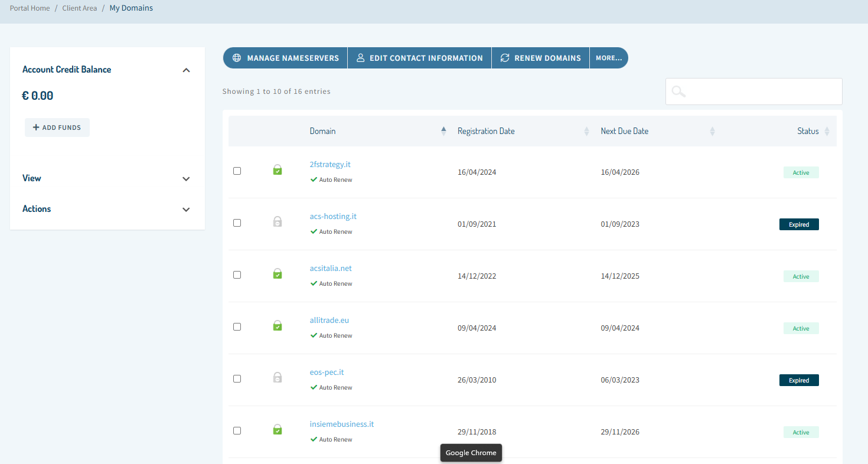
Task: Click the grey lock icon for acs-hosting.it
Action: pyautogui.click(x=277, y=222)
